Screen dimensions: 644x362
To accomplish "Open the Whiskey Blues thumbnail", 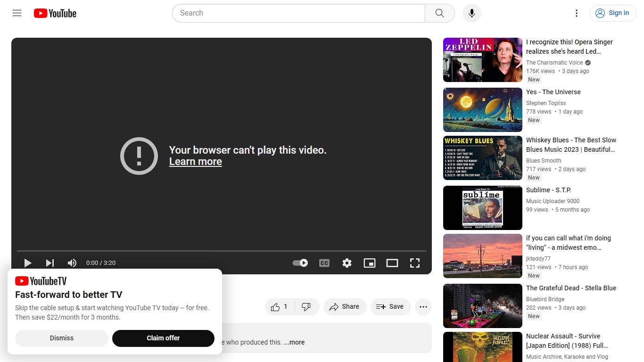I will click(x=483, y=158).
